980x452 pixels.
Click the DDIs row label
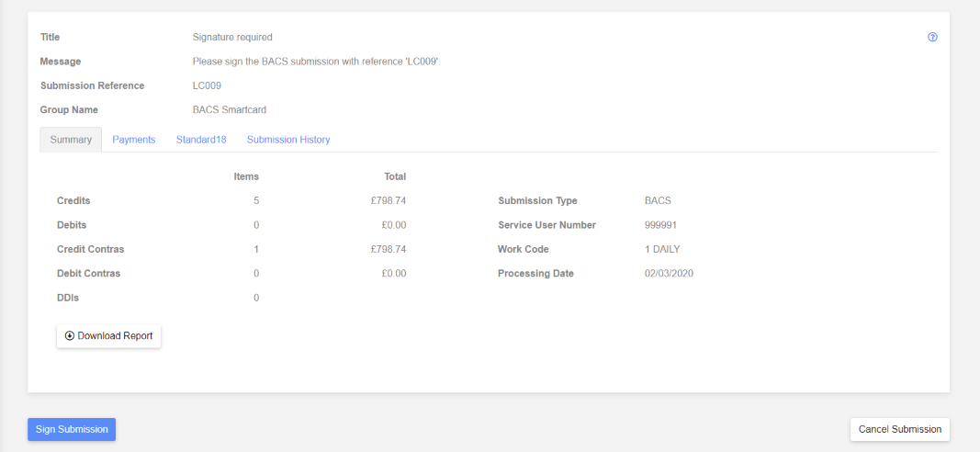pos(68,298)
